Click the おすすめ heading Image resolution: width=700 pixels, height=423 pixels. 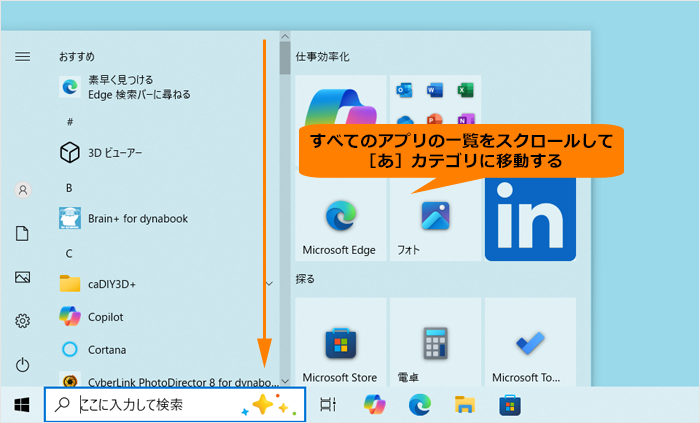77,57
